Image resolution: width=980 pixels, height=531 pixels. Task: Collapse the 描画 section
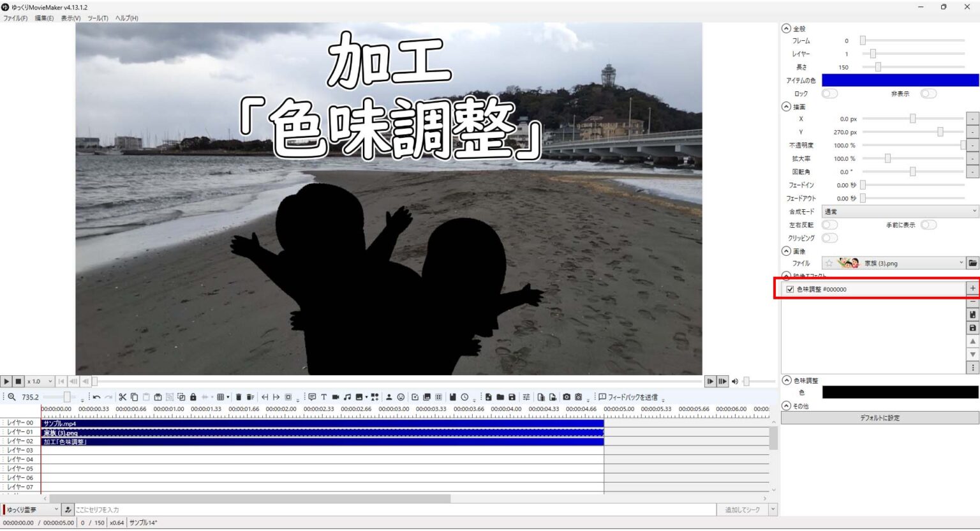(786, 107)
